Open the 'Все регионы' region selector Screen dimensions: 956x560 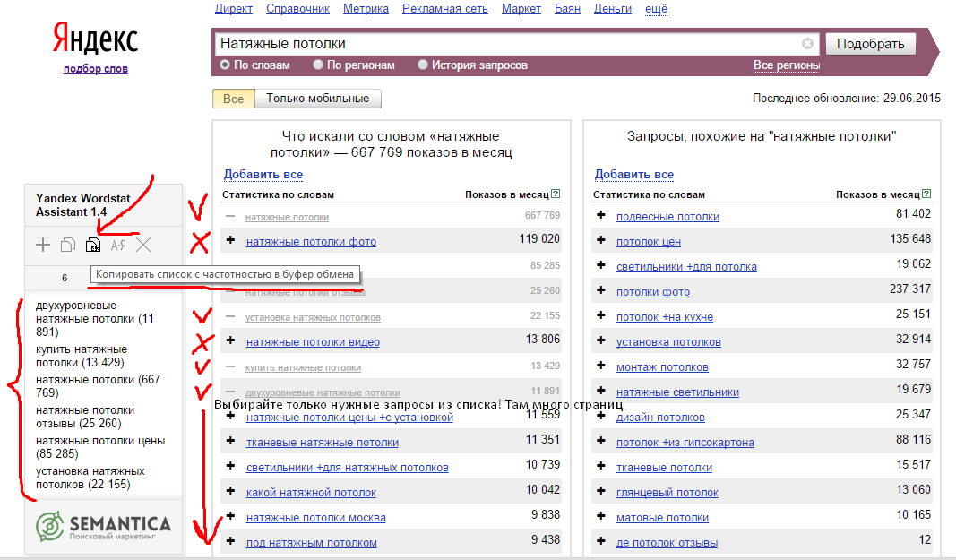(787, 65)
